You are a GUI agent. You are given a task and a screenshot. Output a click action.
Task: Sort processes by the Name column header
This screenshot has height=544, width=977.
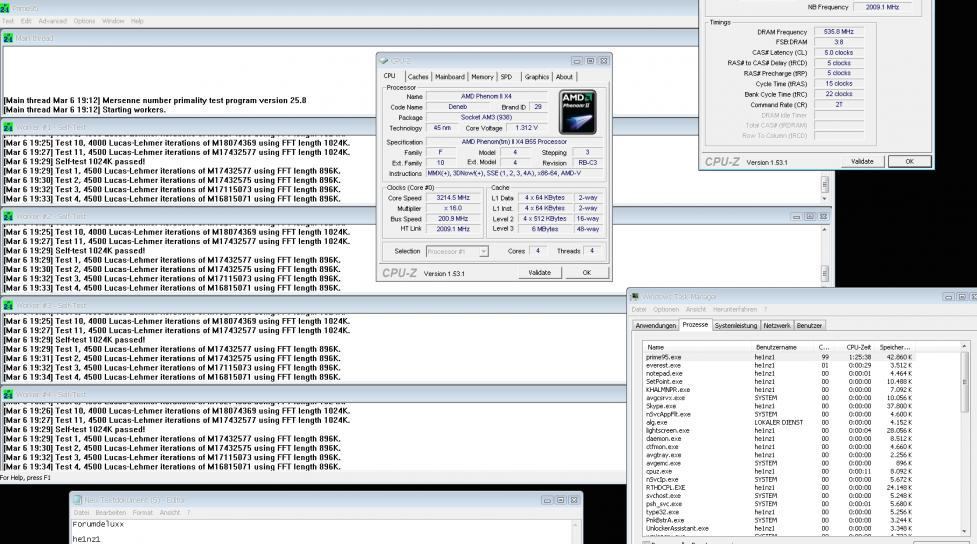pos(698,347)
